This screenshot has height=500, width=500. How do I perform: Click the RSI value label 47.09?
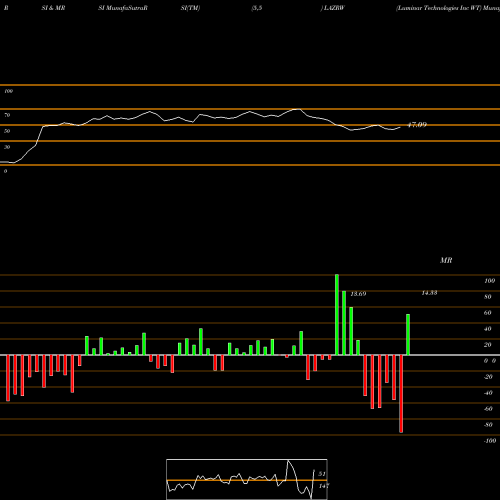[x=417, y=125]
